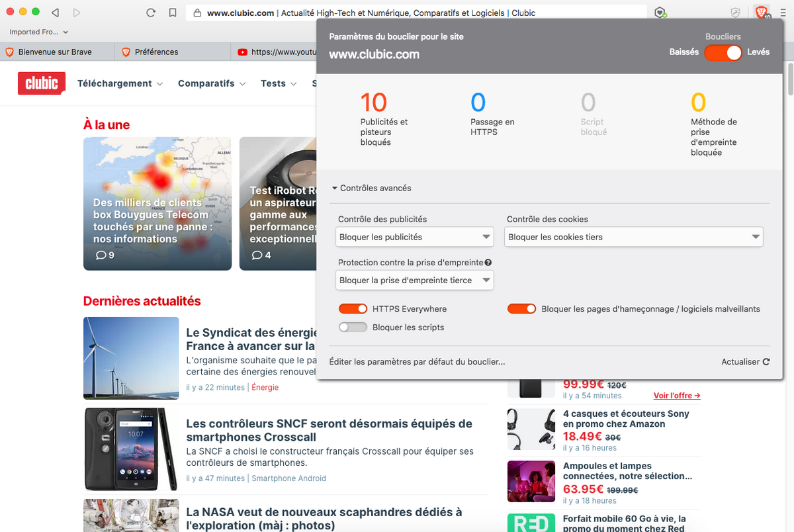
Task: Click the comment bubble on the iRobot article
Action: tap(257, 255)
